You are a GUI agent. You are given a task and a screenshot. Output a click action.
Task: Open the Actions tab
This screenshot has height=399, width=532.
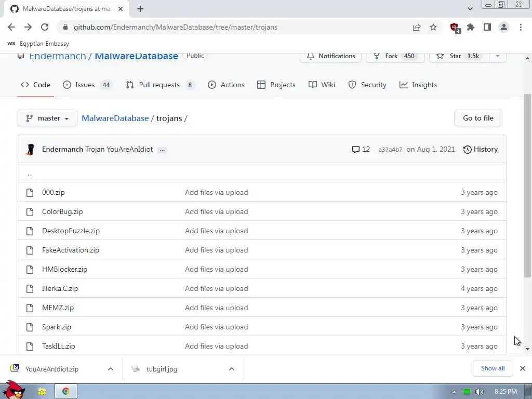pos(226,85)
